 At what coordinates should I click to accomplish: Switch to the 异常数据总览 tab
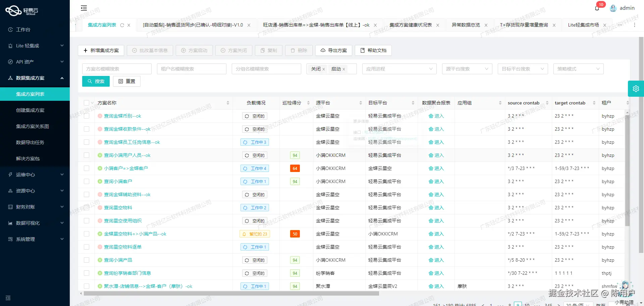[x=466, y=25]
